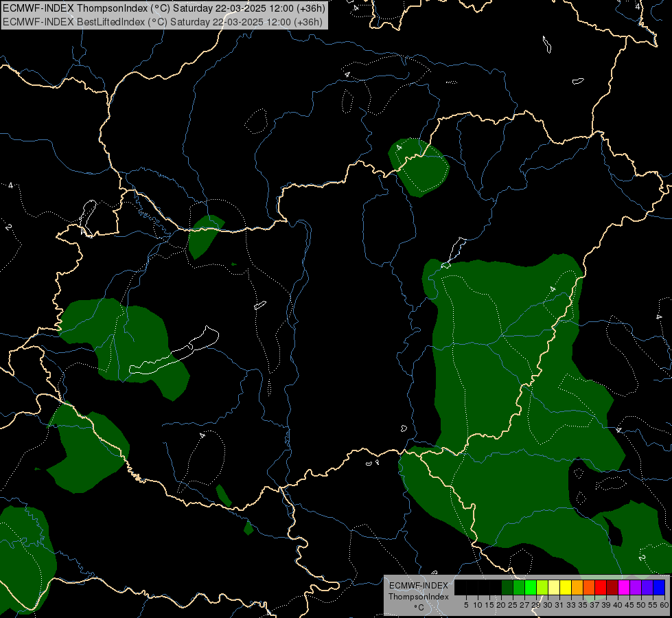Click the legend scale value 27

pyautogui.click(x=524, y=605)
